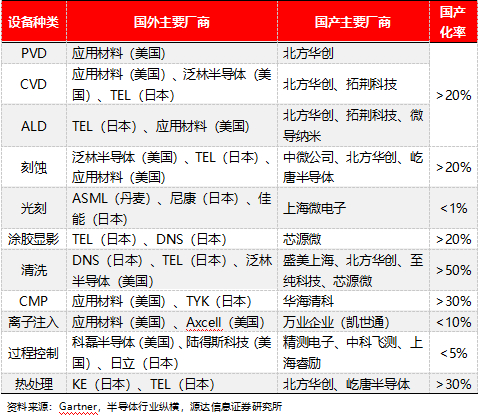Select the 刻蚀 row label
Viewport: 478px width, 416px height.
[x=34, y=167]
